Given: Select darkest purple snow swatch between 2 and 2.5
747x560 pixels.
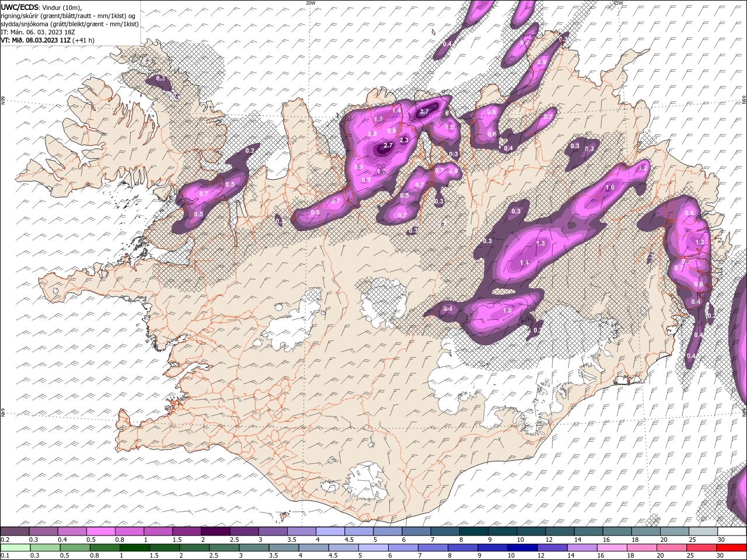Looking at the screenshot, I should tap(215, 531).
